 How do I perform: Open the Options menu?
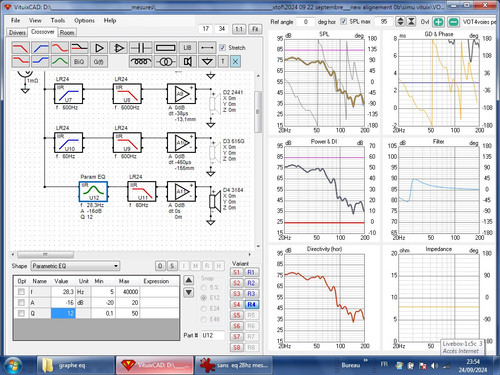(84, 21)
